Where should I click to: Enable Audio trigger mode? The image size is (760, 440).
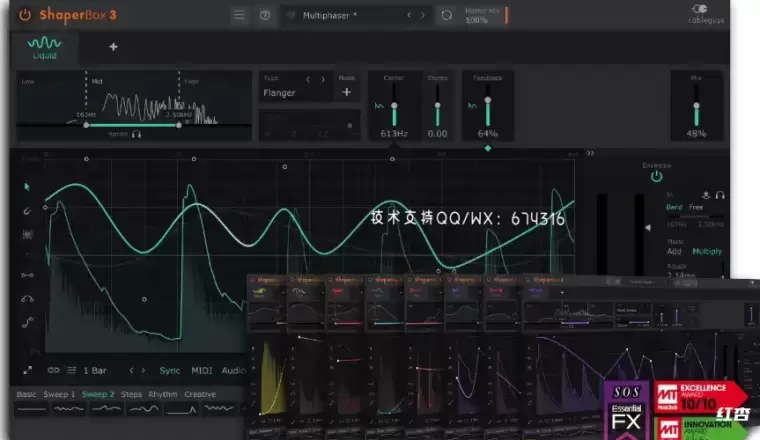[x=234, y=371]
